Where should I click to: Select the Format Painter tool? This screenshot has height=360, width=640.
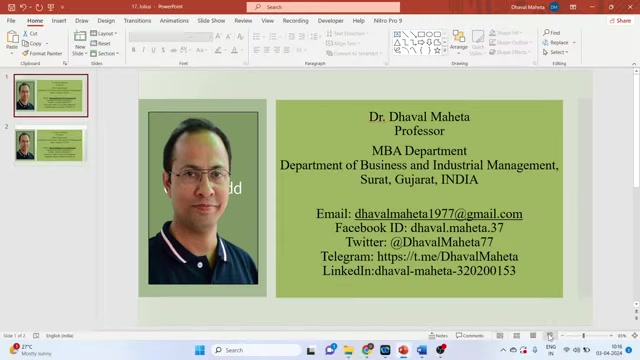[x=42, y=53]
